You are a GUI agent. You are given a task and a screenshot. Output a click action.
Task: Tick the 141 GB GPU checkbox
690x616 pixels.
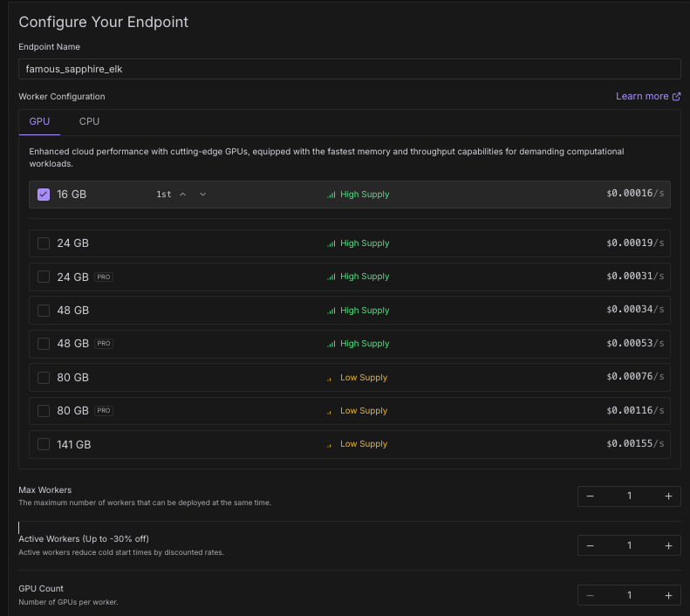(x=44, y=444)
